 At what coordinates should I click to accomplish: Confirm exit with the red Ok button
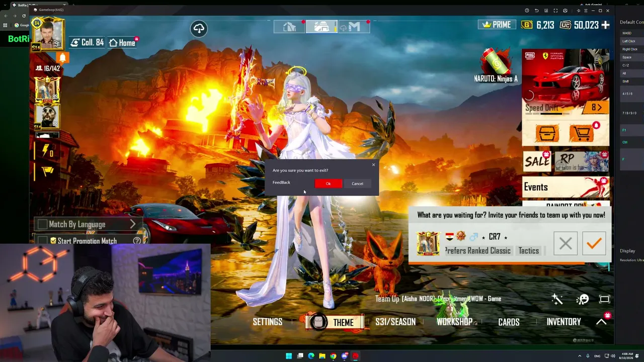[328, 184]
